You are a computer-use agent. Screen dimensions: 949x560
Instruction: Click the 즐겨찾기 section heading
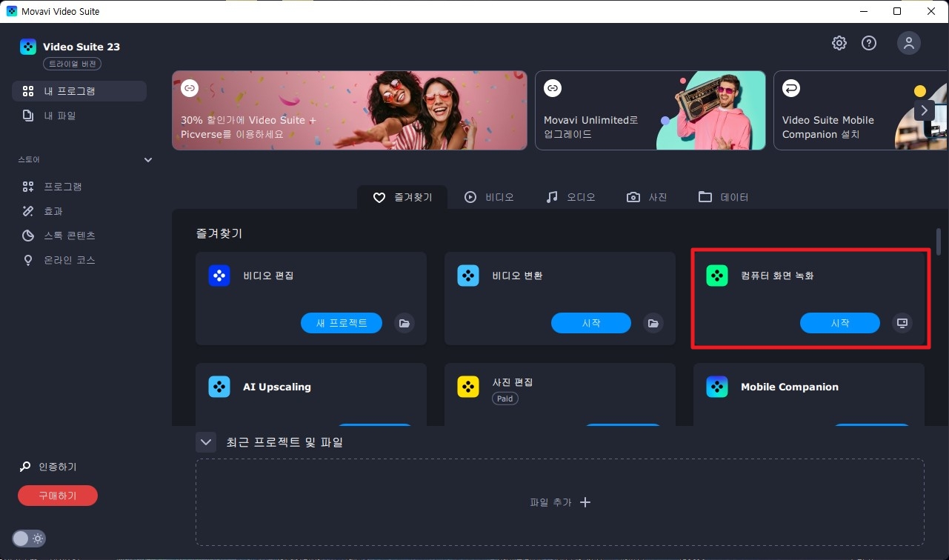pos(219,233)
